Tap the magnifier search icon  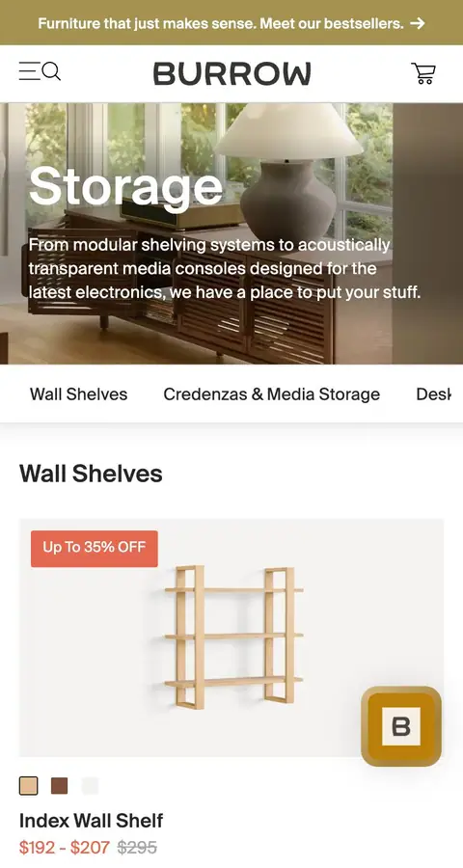[51, 71]
